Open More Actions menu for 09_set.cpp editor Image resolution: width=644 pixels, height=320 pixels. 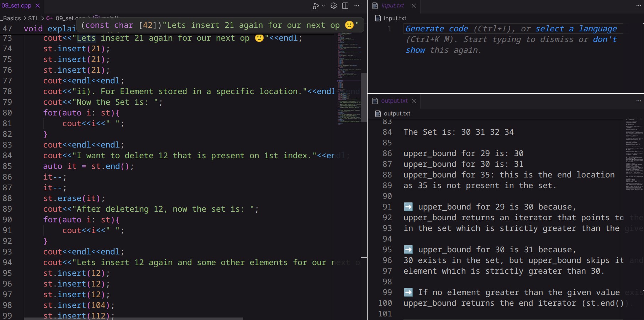(357, 6)
